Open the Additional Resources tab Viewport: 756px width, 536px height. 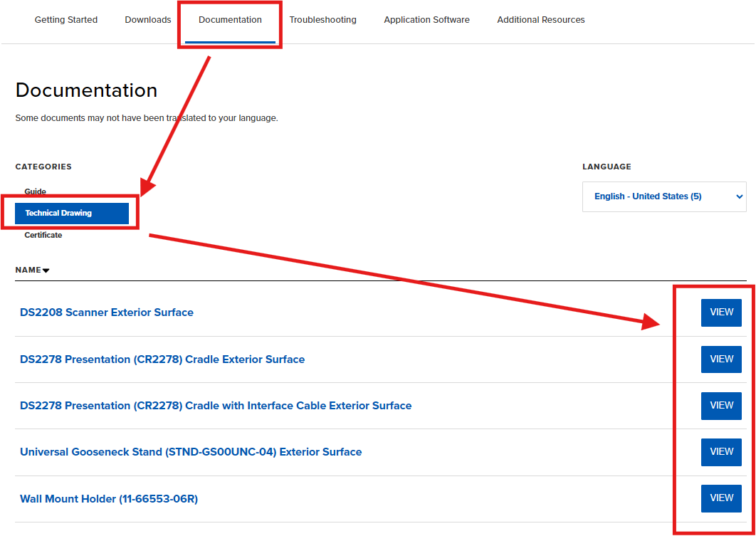(x=540, y=20)
